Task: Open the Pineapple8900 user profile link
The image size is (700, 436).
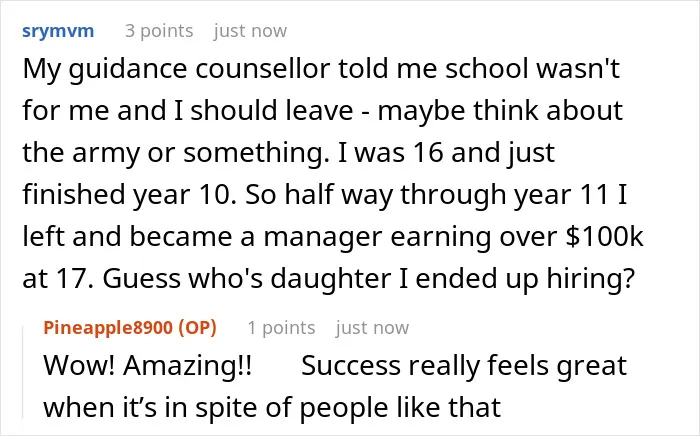Action: [110, 328]
